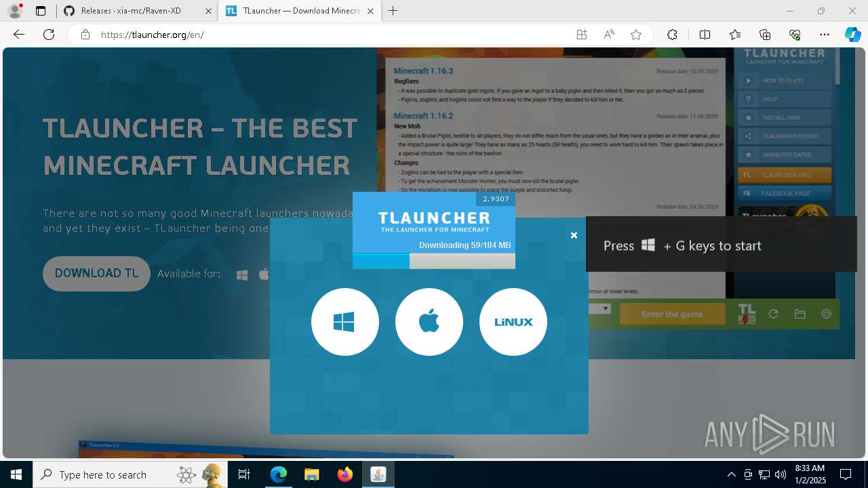Show hidden system tray icons
This screenshot has height=488, width=868.
click(731, 474)
